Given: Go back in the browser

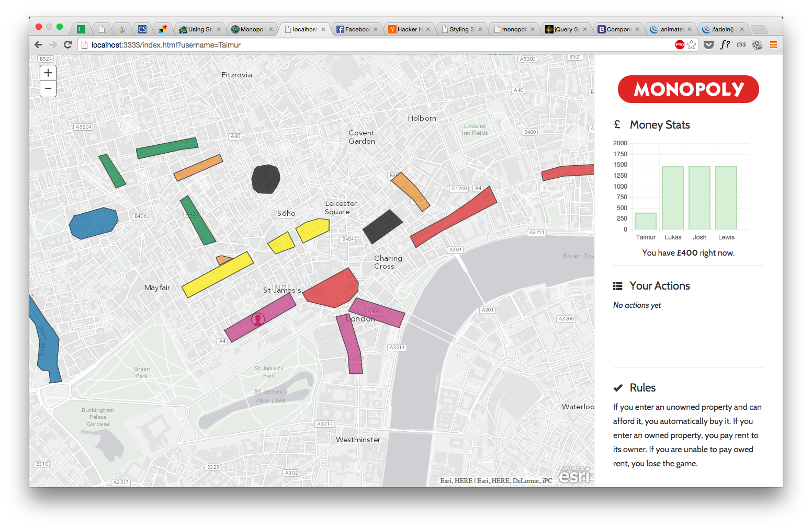Looking at the screenshot, I should pyautogui.click(x=38, y=45).
